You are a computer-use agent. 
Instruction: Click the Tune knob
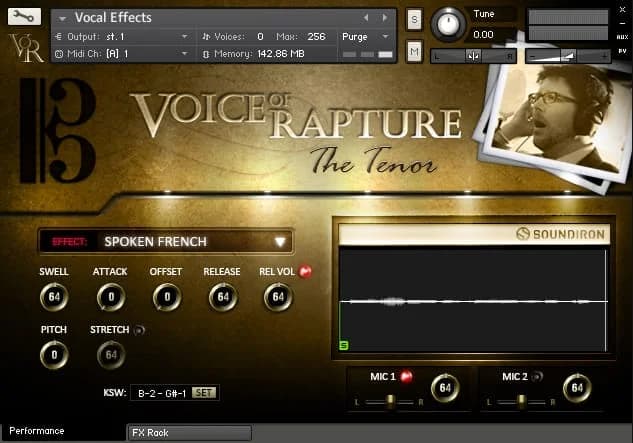click(449, 24)
